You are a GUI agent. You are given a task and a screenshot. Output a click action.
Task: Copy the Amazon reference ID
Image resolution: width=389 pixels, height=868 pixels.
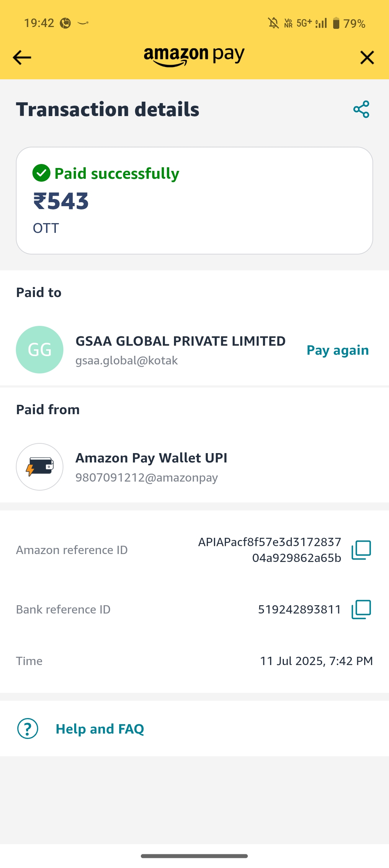click(x=361, y=550)
